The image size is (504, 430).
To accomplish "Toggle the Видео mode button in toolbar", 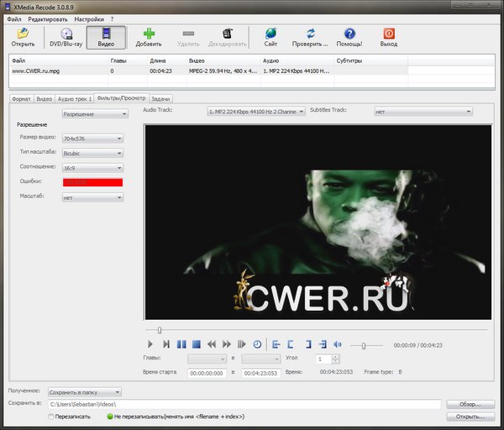I will point(107,37).
